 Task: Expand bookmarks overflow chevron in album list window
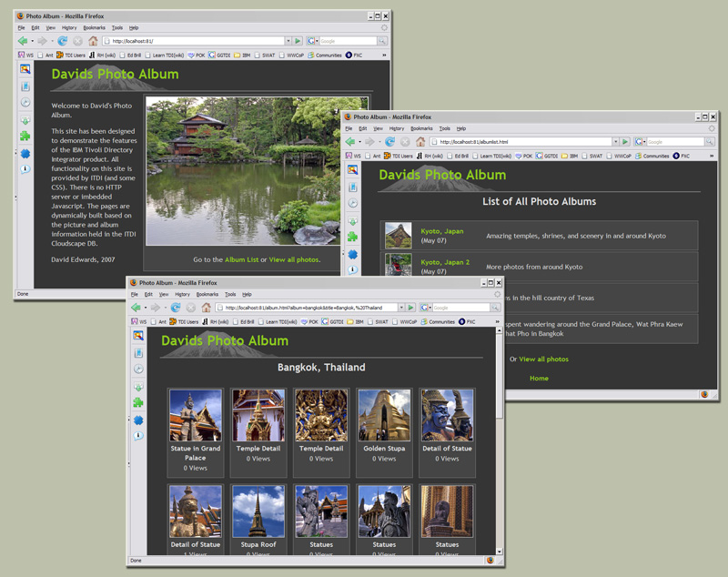[x=712, y=156]
